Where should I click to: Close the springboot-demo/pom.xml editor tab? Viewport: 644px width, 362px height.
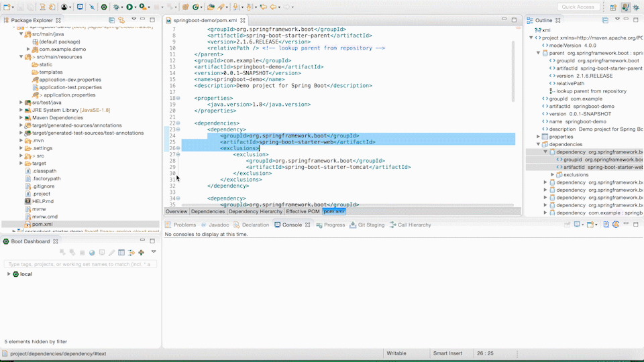click(243, 20)
